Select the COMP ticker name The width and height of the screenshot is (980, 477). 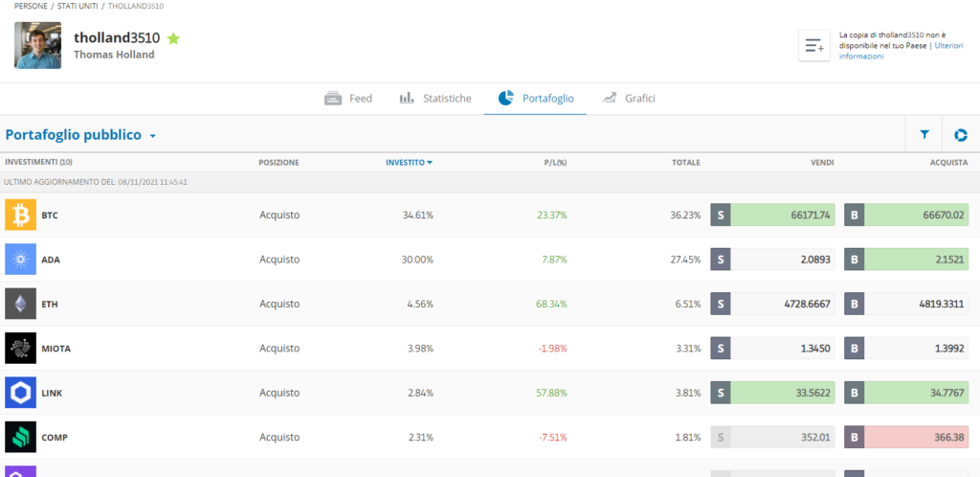click(55, 438)
